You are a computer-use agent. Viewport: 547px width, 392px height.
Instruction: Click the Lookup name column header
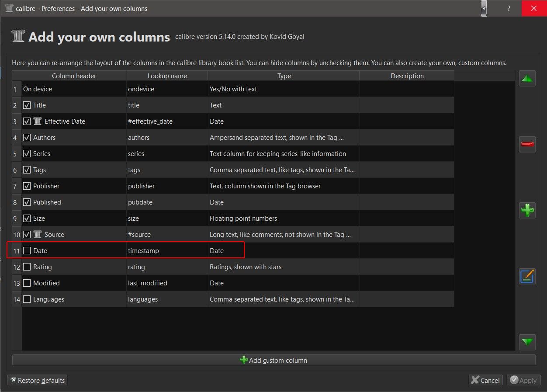coord(167,76)
